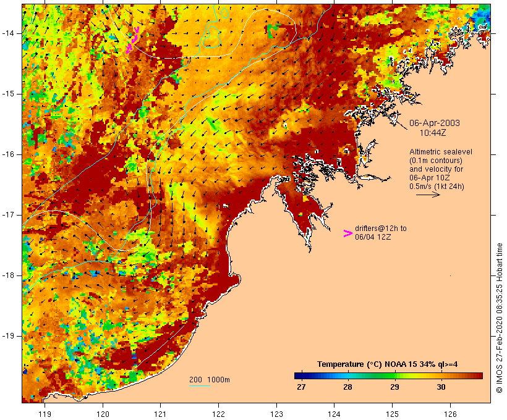Click the magenta drifter legend marker
Image resolution: width=507 pixels, height=420 pixels.
[347, 233]
